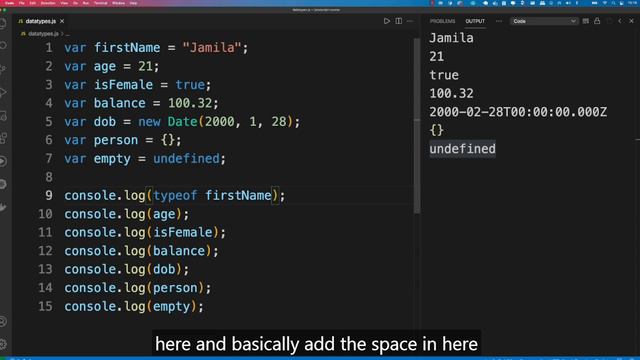The width and height of the screenshot is (640, 360).
Task: Open macOS Spotlight search icon
Action: pyautogui.click(x=613, y=3)
